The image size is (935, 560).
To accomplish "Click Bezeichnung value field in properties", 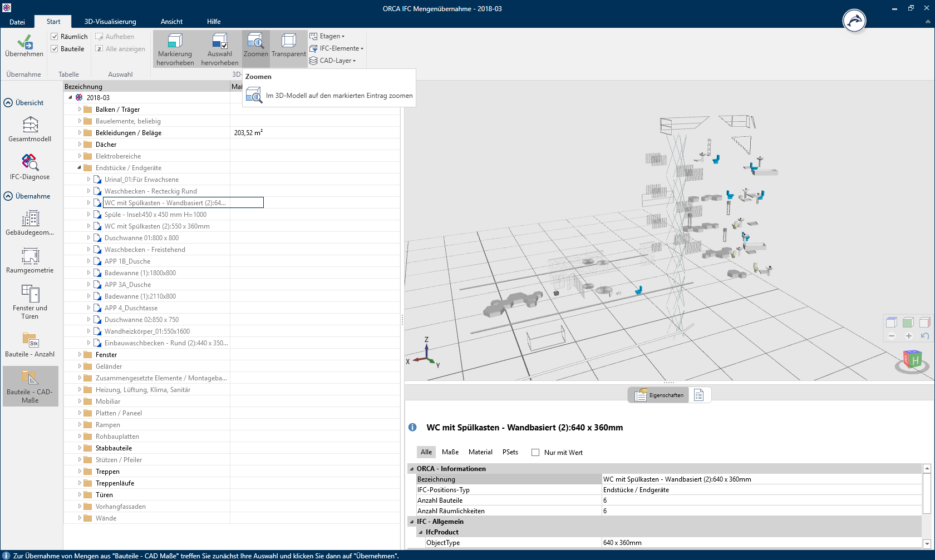I will point(761,479).
